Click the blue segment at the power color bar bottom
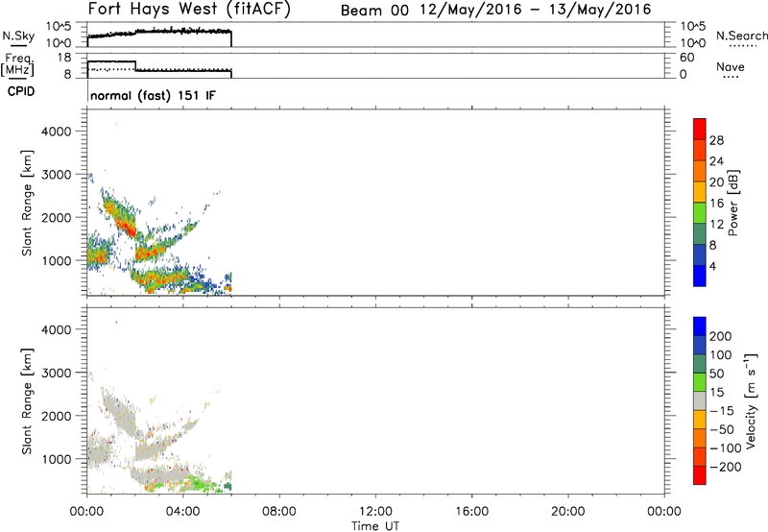The height and width of the screenshot is (532, 768). tap(700, 276)
